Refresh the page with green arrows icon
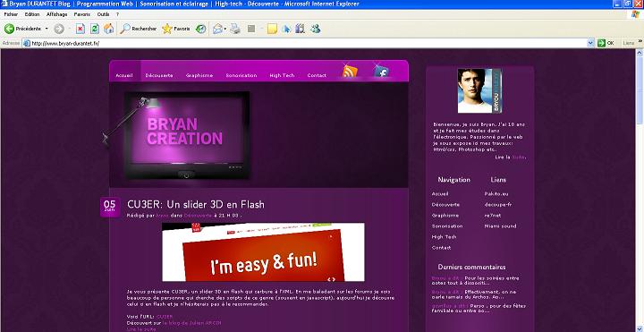Image resolution: width=644 pixels, height=332 pixels. pos(95,29)
